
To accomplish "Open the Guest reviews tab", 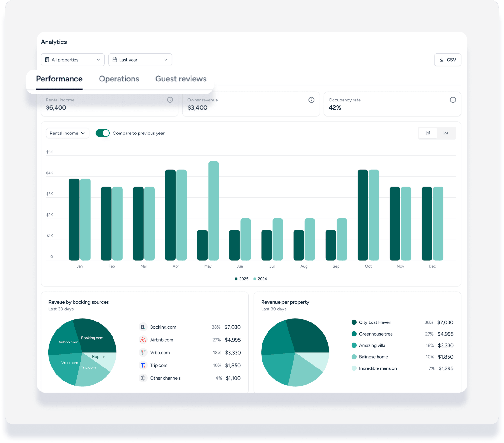I will pos(181,79).
